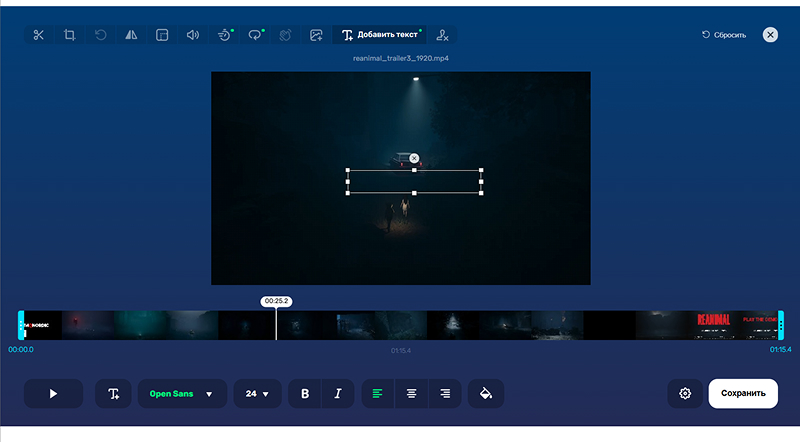The width and height of the screenshot is (800, 442).
Task: Open the settings gear menu
Action: (685, 394)
